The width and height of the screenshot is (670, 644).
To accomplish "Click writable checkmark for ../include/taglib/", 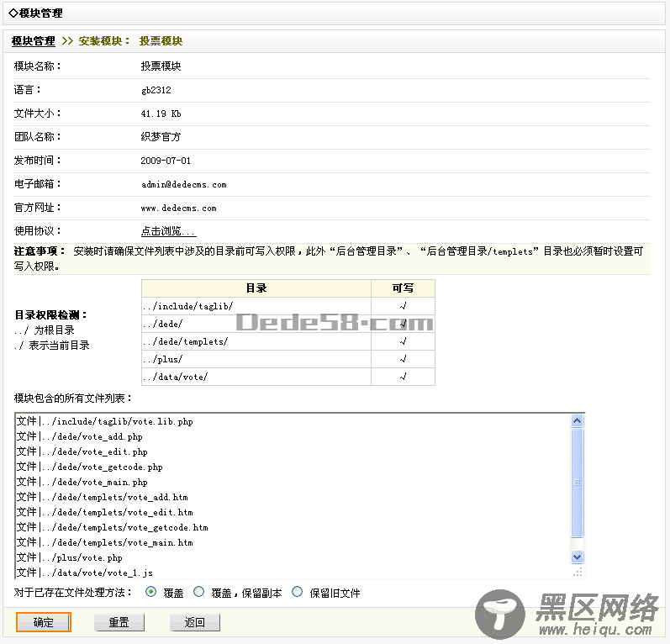I will (x=403, y=306).
